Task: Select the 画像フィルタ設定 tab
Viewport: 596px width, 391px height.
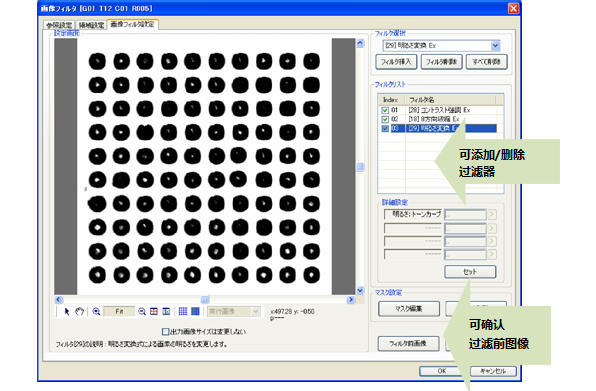Action: coord(133,24)
